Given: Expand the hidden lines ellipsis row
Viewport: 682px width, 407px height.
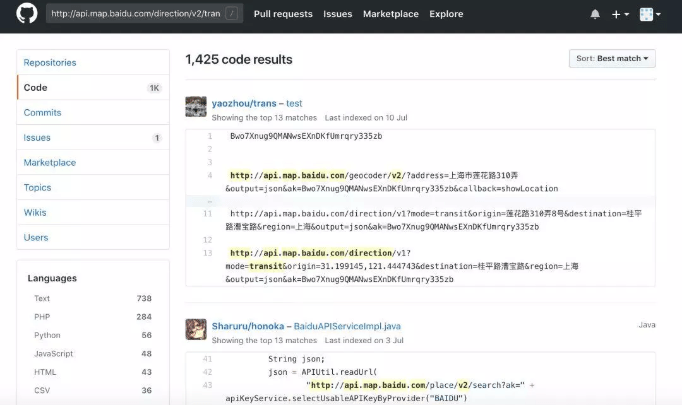Looking at the screenshot, I should pos(420,201).
